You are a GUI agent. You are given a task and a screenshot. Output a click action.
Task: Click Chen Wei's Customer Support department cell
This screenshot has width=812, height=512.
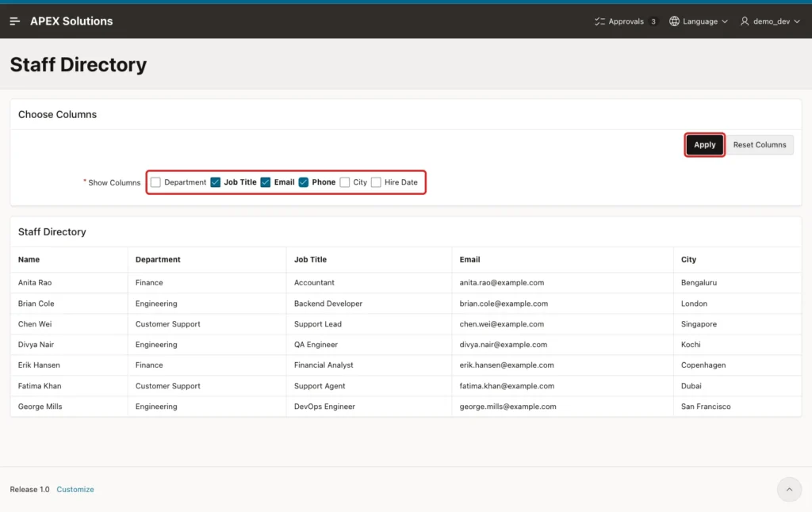207,324
